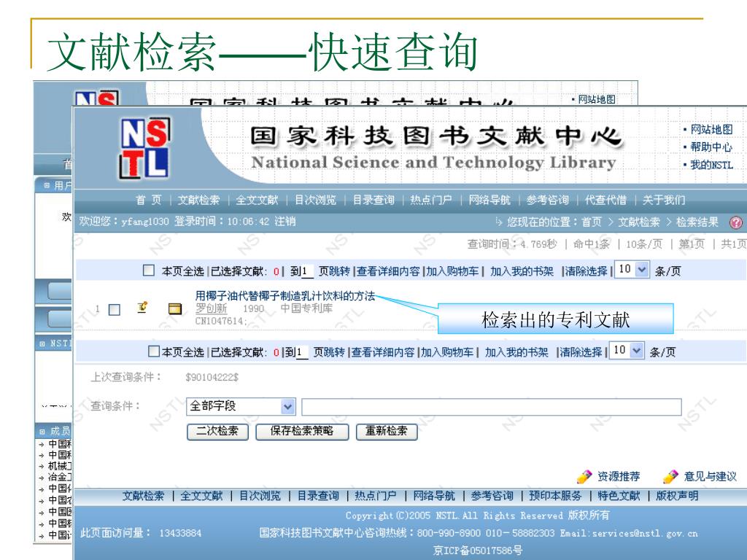
Task: Click footer 全文文献 link
Action: pos(201,496)
